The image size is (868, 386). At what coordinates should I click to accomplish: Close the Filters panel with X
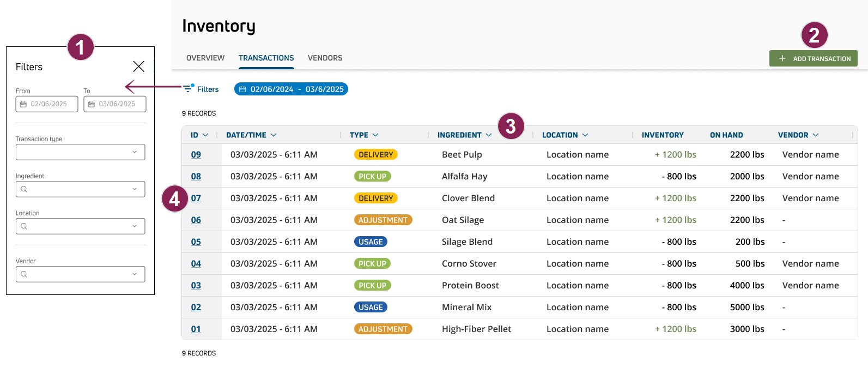click(139, 67)
